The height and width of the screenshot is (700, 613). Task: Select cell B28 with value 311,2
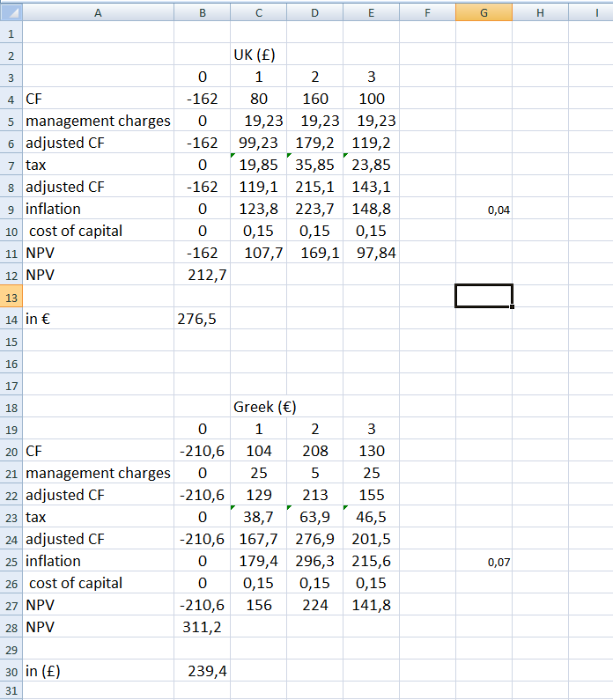pos(202,627)
